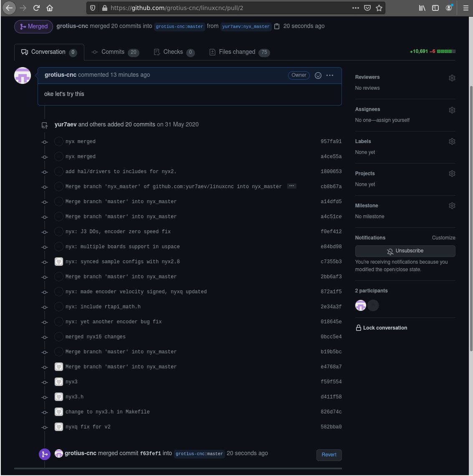Open commit 'nyx: synced sample configs with nyx2.8'
The image size is (473, 476).
coord(123,262)
